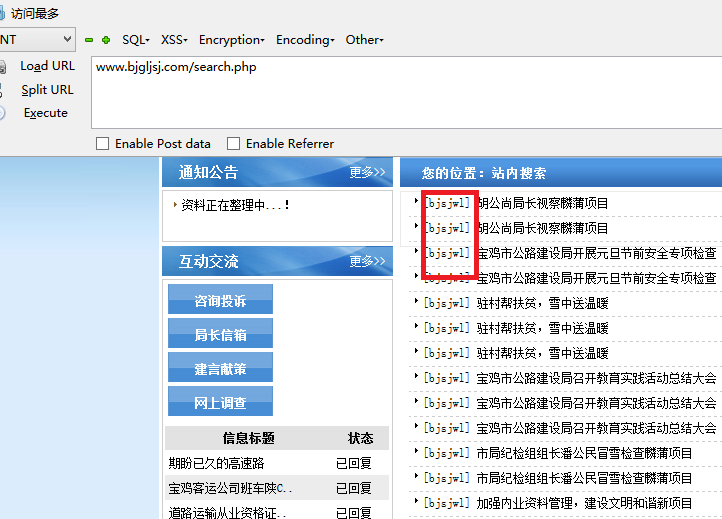The width and height of the screenshot is (722, 519).
Task: Click the 期盼已久的高速路 message row
Action: click(277, 463)
